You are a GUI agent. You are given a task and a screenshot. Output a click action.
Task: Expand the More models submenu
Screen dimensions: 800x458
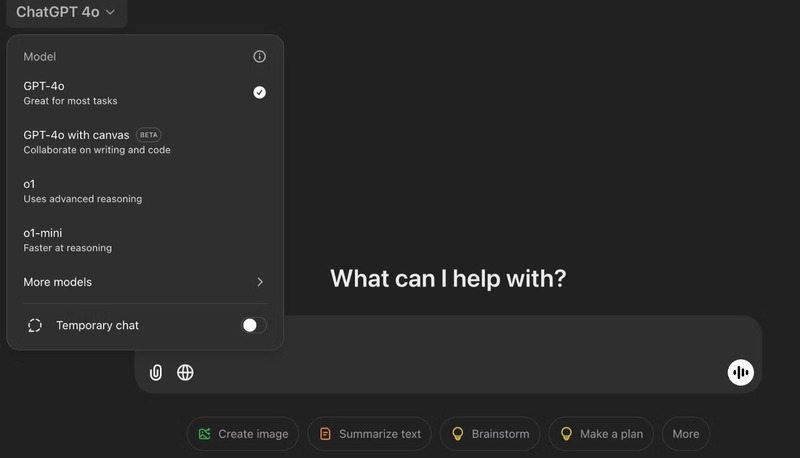tap(58, 282)
